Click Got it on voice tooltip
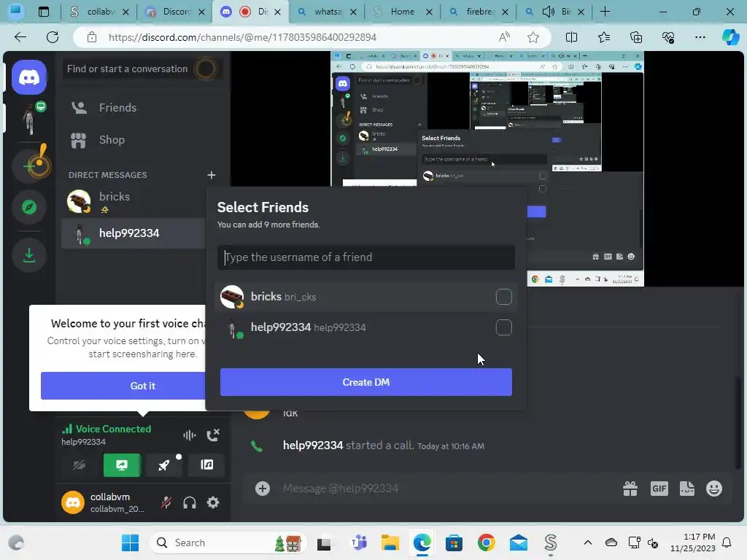The width and height of the screenshot is (747, 560). (x=123, y=386)
